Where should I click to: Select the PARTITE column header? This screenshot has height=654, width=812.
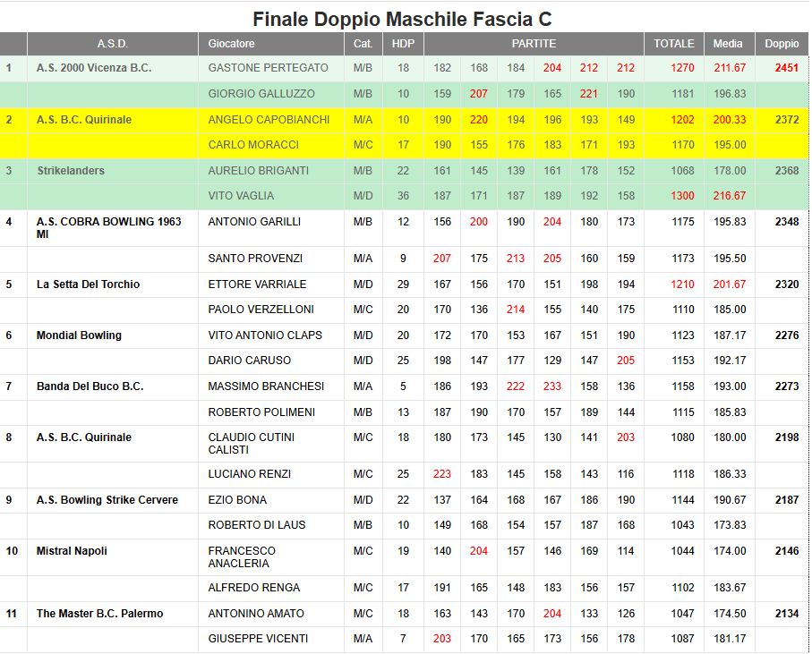tap(534, 43)
